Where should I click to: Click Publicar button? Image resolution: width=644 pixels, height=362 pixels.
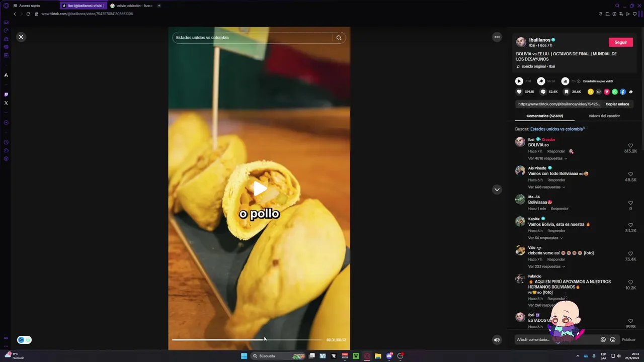pos(628,340)
